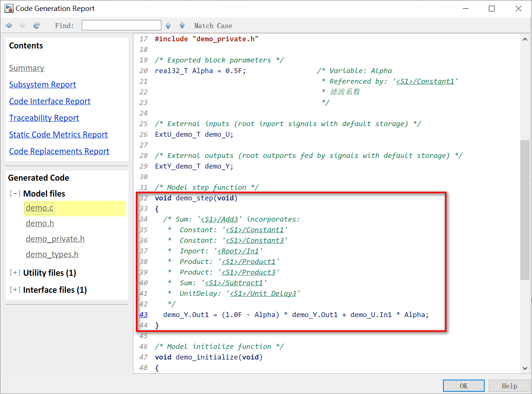Screen dimensions: 532x394
Task: Follow the <S1>/Product1 block link
Action: 248,262
